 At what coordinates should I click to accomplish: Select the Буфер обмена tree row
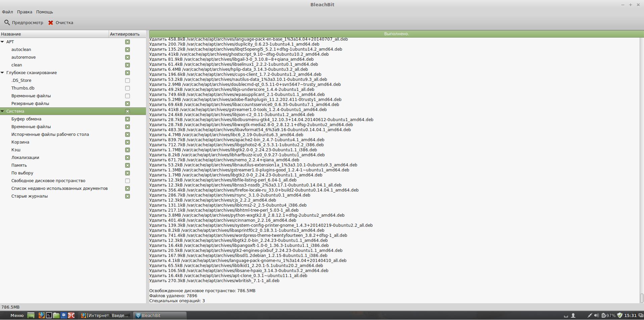point(73,119)
